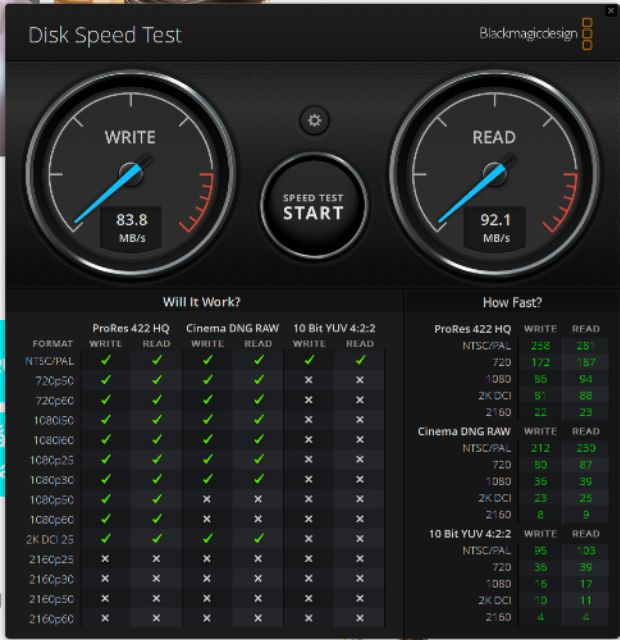
Task: Select the 'How Fast?' panel heading
Action: 510,302
